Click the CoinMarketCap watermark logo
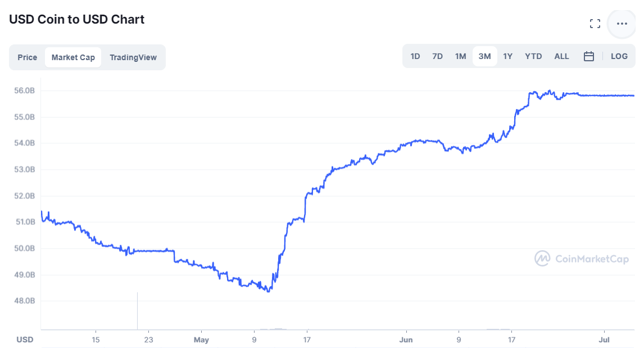Viewport: 644px width, 348px height. [x=582, y=259]
